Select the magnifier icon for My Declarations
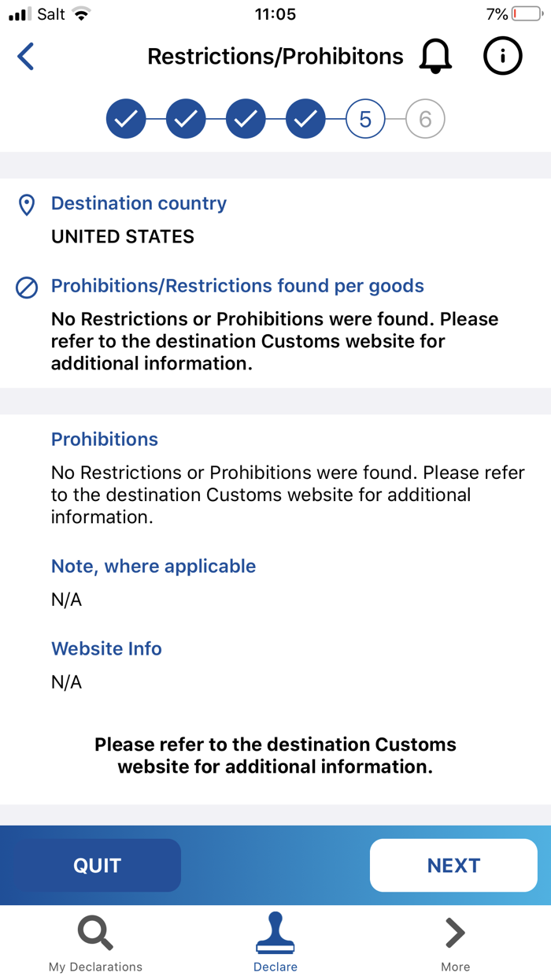This screenshot has width=551, height=980. coord(94,932)
